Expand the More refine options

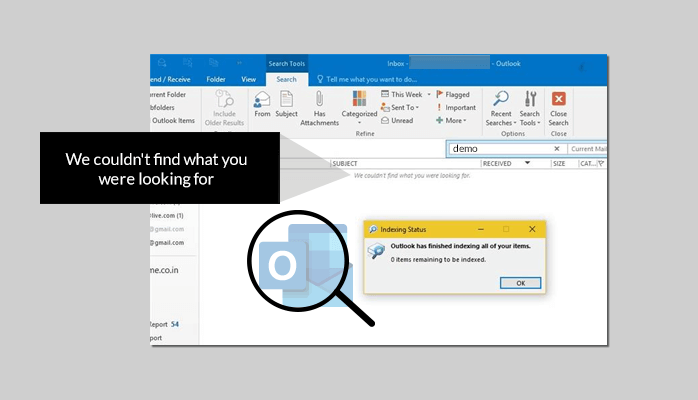pyautogui.click(x=451, y=120)
